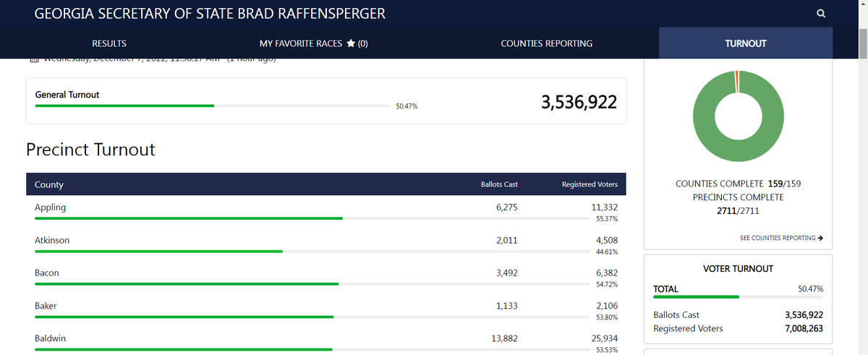868x355 pixels.
Task: Click the Baker county turnout bar
Action: (312, 317)
